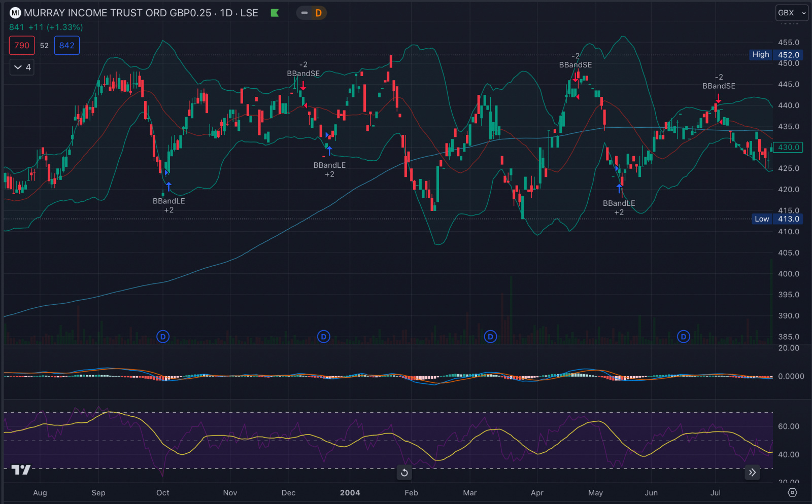This screenshot has height=504, width=812.
Task: Click the red 790 sell price button
Action: (x=22, y=45)
